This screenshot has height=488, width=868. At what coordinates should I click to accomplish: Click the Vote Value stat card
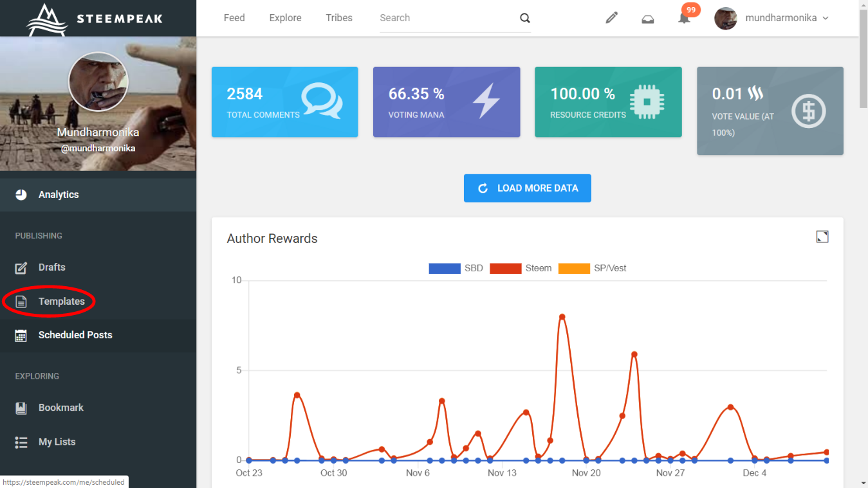pyautogui.click(x=770, y=111)
